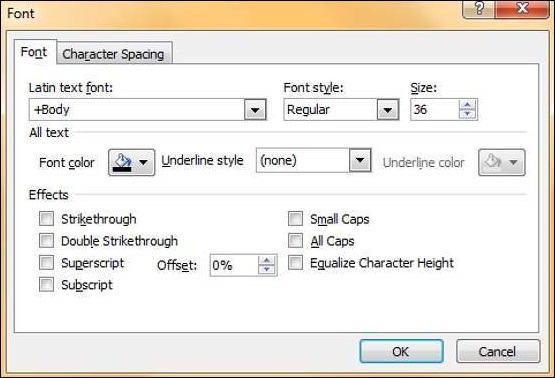Open the Font style dropdown arrow
Viewport: 555px width, 378px height.
coord(388,110)
